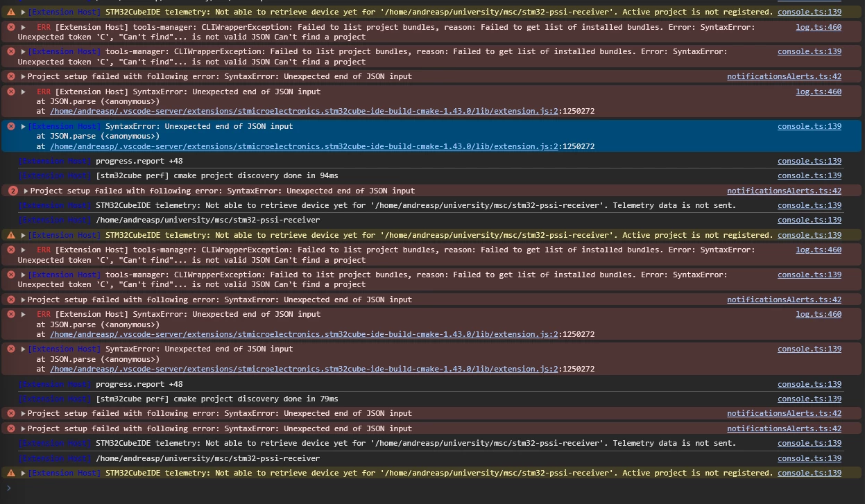Image resolution: width=865 pixels, height=504 pixels.
Task: Open notificationsAlerts.ts:42 link on badge 2 row
Action: 784,191
